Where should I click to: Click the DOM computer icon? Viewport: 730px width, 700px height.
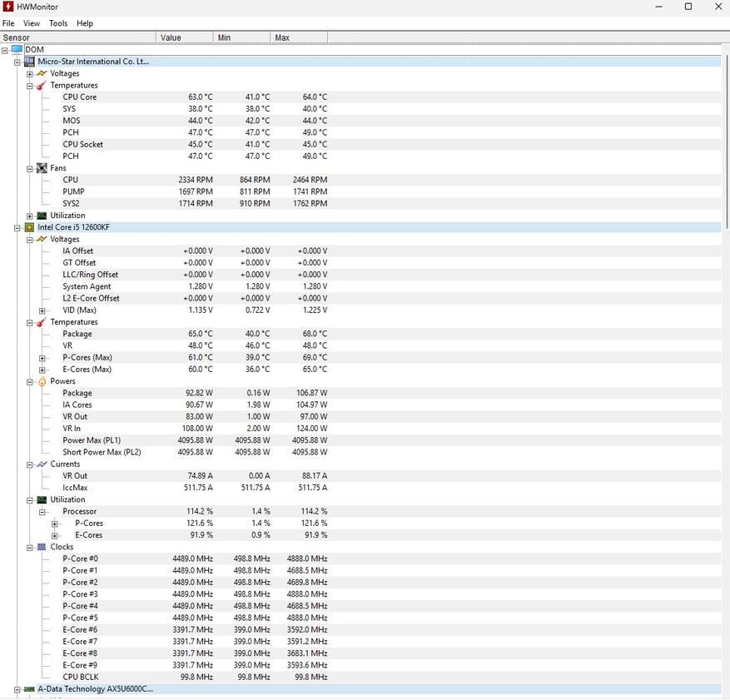pyautogui.click(x=17, y=50)
